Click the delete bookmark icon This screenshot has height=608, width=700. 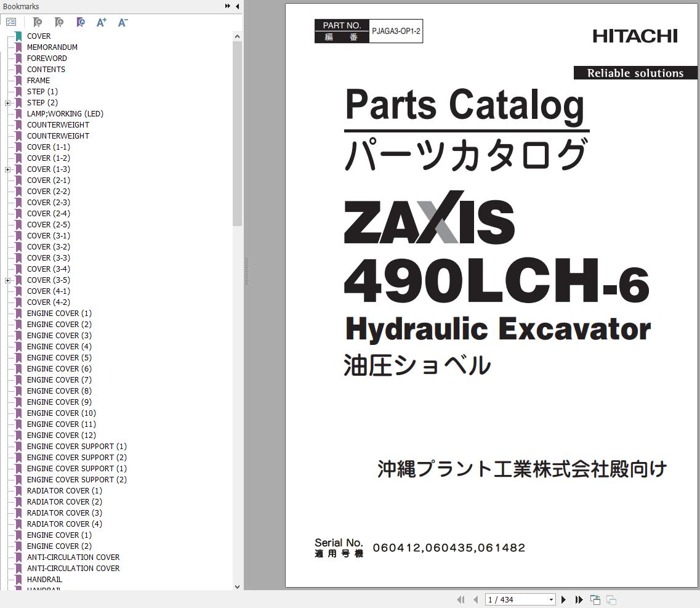(x=38, y=22)
